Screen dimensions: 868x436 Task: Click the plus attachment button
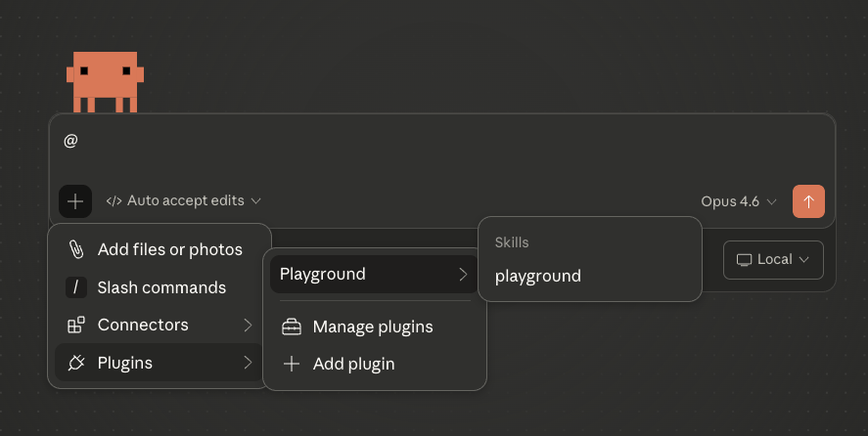point(75,201)
